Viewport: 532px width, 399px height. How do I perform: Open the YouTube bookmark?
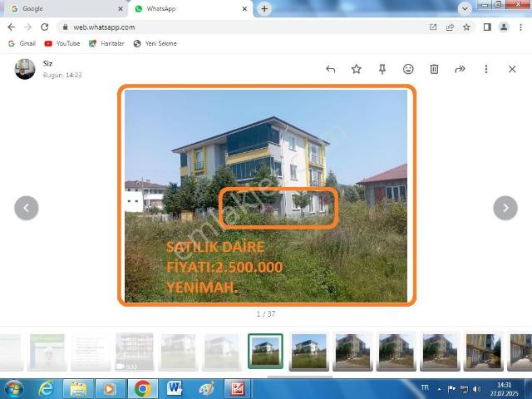(62, 43)
